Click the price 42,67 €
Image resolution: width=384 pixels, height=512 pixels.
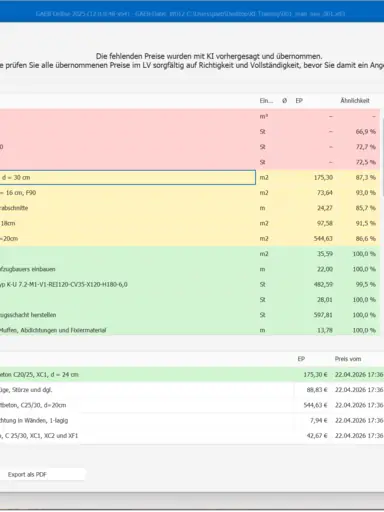point(317,436)
